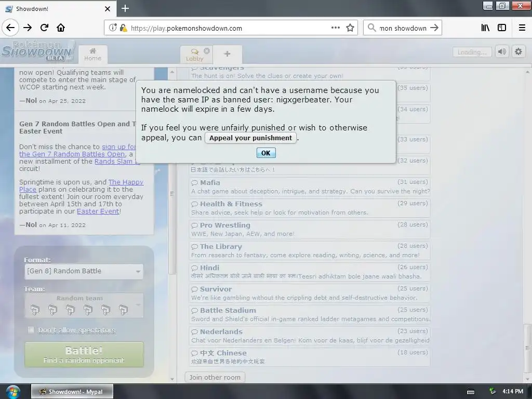Join the Hindi room
Viewport: 532px width, 399px height.
[310, 272]
